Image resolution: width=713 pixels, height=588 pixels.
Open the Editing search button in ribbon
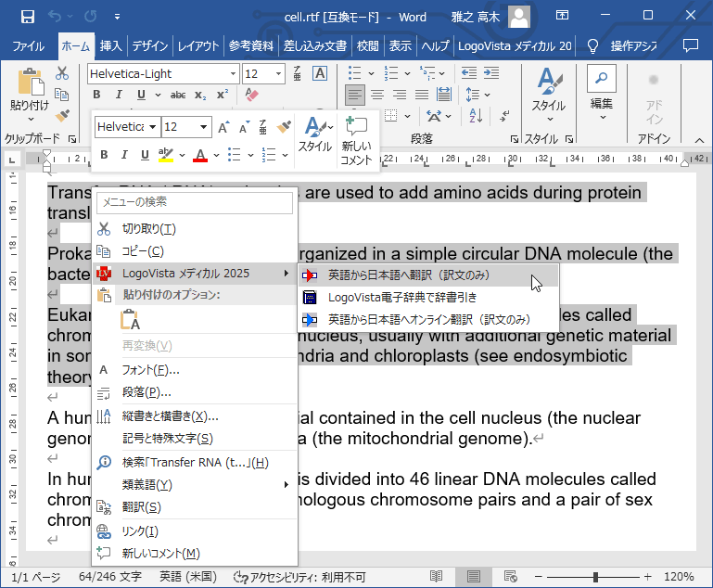[601, 94]
